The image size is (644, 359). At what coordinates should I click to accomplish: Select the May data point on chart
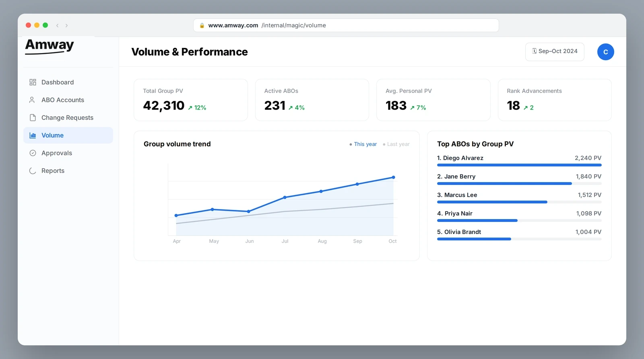click(213, 209)
